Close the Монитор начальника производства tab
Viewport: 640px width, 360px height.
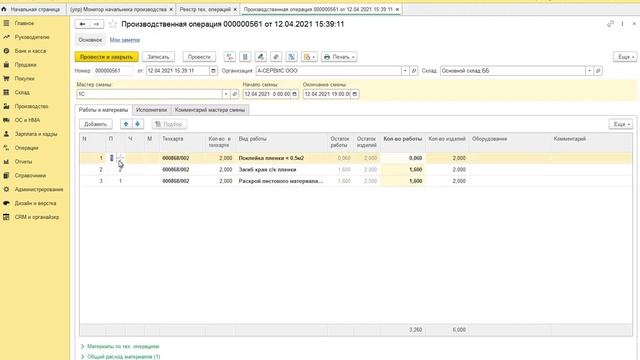tap(171, 9)
